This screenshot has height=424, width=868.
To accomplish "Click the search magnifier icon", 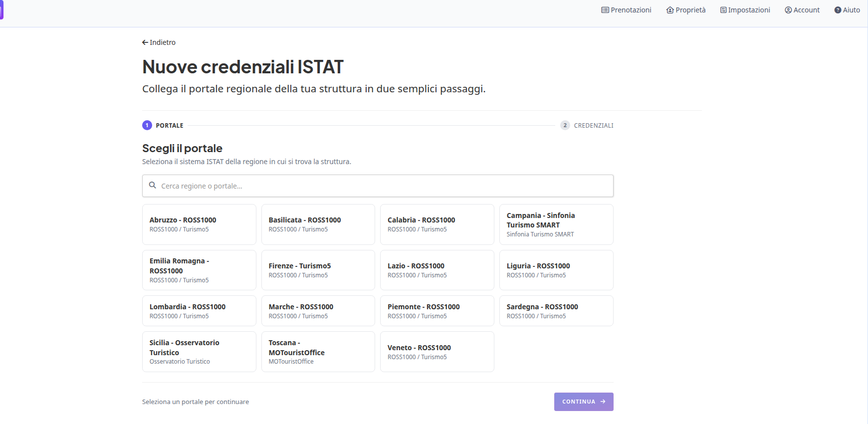I will 153,185.
